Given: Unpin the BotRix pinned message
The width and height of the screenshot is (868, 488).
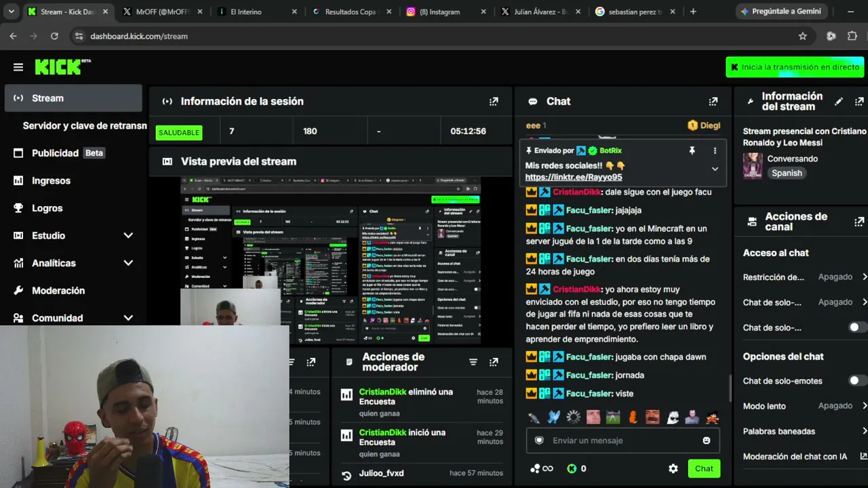Looking at the screenshot, I should click(x=692, y=150).
